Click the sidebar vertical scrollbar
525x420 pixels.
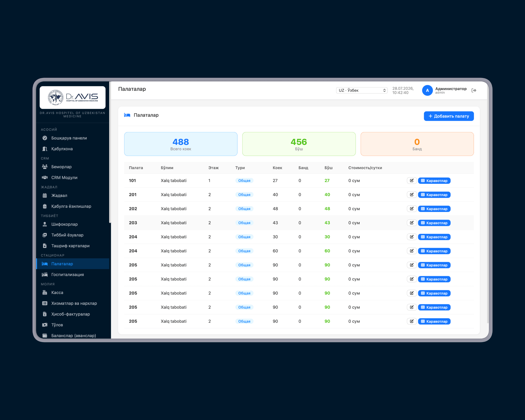[110, 152]
